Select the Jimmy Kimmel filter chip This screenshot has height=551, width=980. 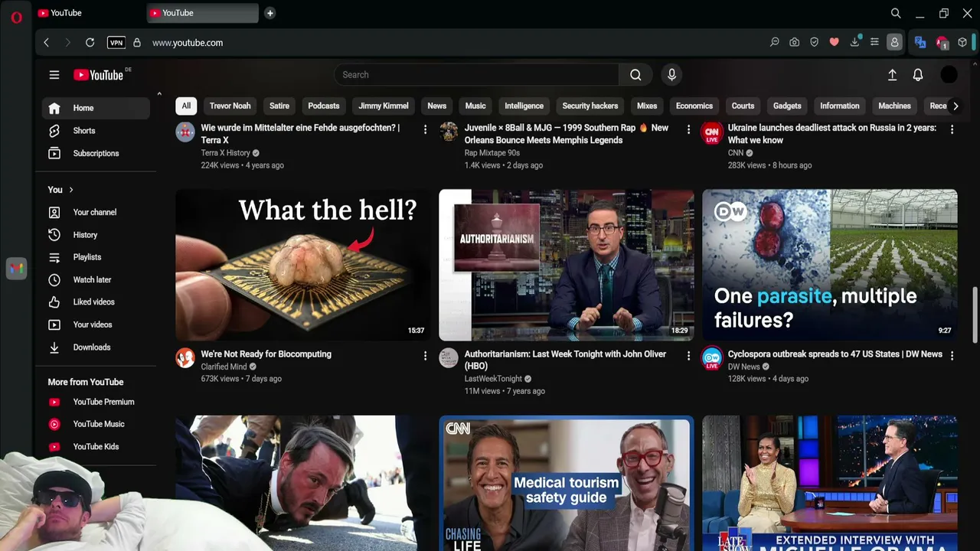[384, 106]
